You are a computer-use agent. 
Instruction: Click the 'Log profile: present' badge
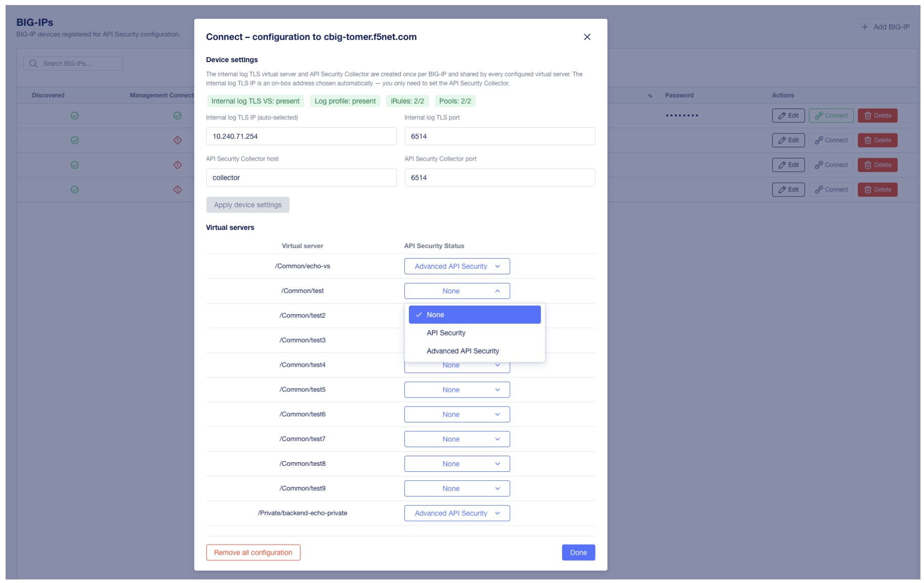point(345,101)
